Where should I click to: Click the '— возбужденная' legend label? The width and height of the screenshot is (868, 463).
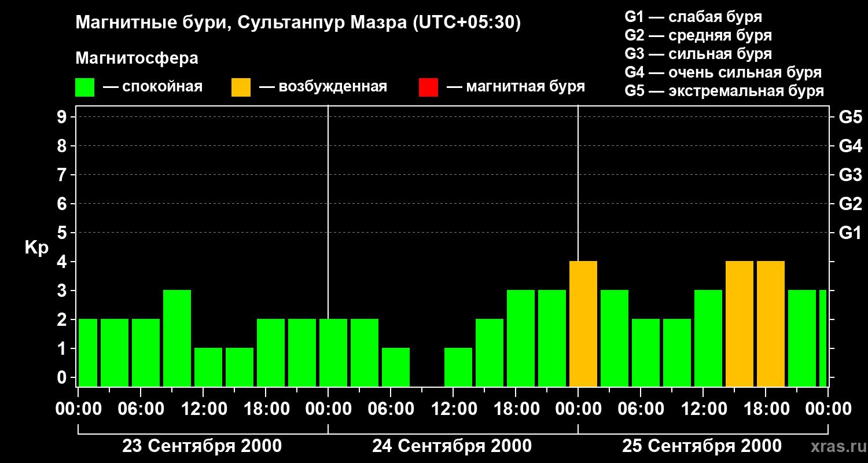coord(323,87)
